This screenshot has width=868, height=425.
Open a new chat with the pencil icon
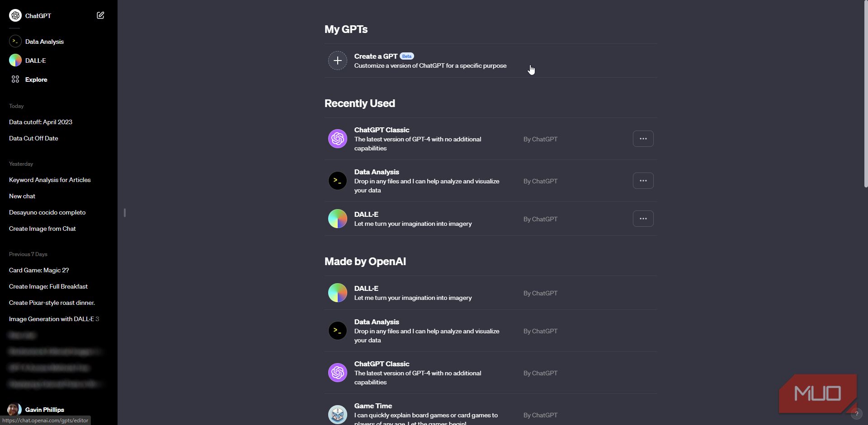pyautogui.click(x=100, y=15)
